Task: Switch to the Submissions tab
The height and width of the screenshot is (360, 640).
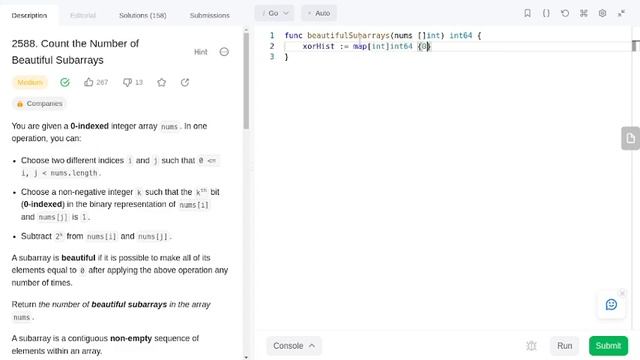Action: point(209,15)
